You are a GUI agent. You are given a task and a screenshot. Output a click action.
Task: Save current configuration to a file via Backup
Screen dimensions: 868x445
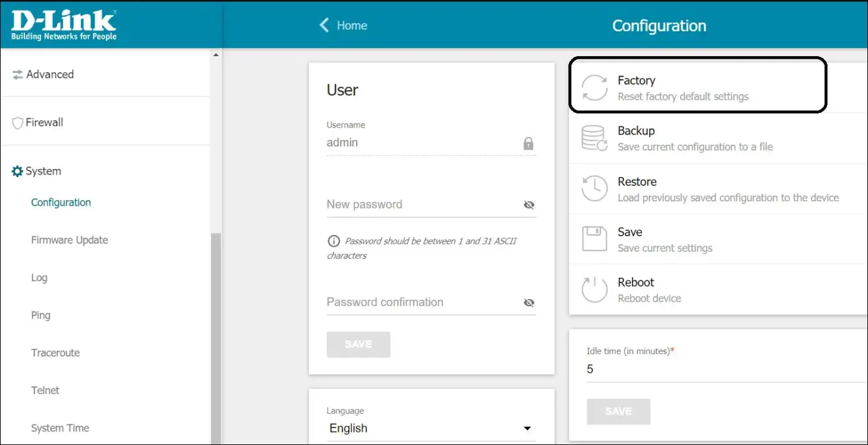tap(718, 138)
